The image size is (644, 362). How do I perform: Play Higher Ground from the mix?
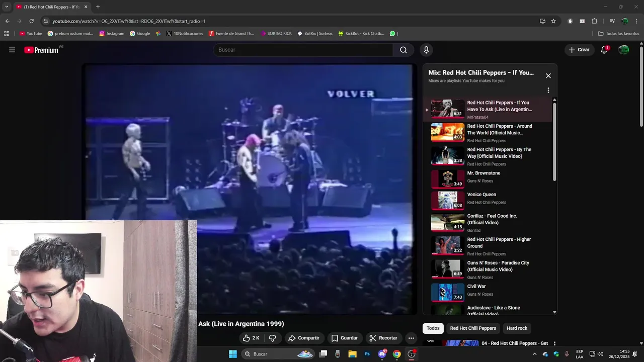coord(488,246)
